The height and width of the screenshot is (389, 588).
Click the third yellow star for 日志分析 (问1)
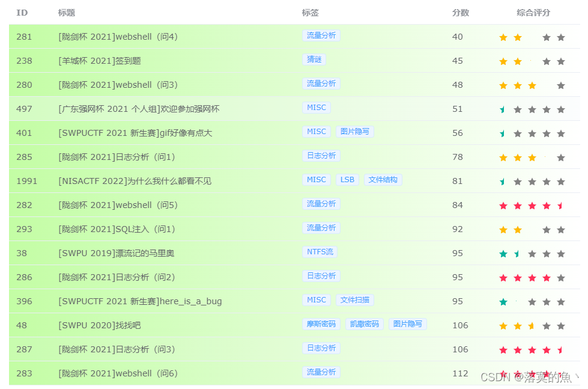pos(532,157)
